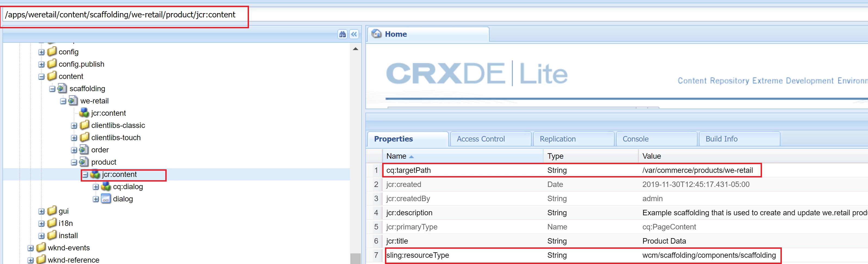Click the content folder icon
868x264 pixels.
[52, 76]
